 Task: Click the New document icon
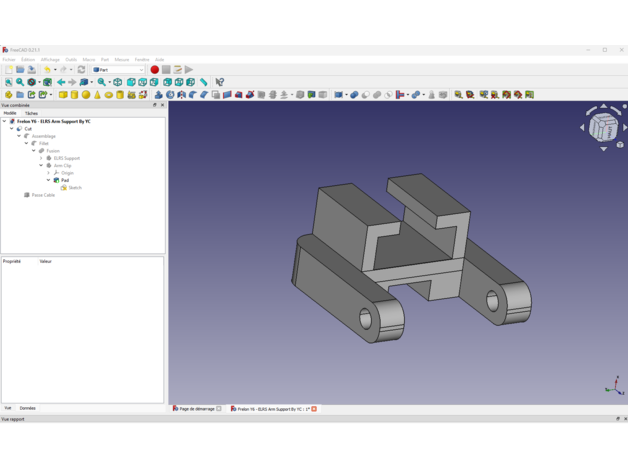pyautogui.click(x=8, y=70)
